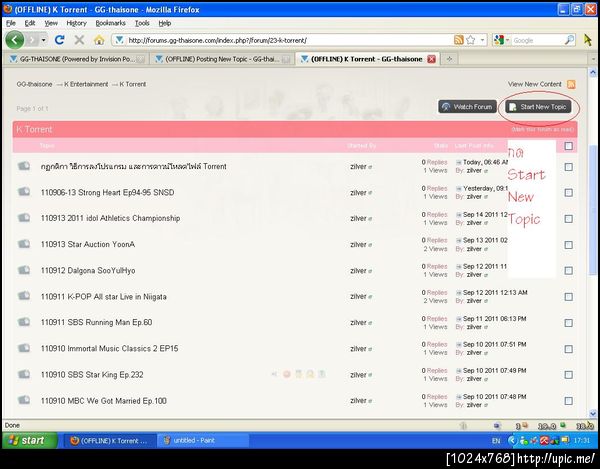Tick checkbox for 110910 Immortal Music Classics 2
Viewport: 600px width, 469px height.
tap(569, 349)
